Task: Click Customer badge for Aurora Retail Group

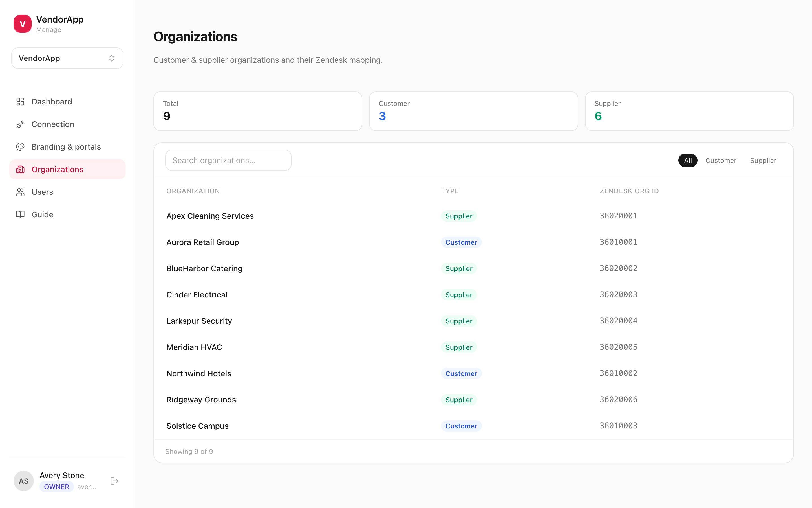Action: pos(461,242)
